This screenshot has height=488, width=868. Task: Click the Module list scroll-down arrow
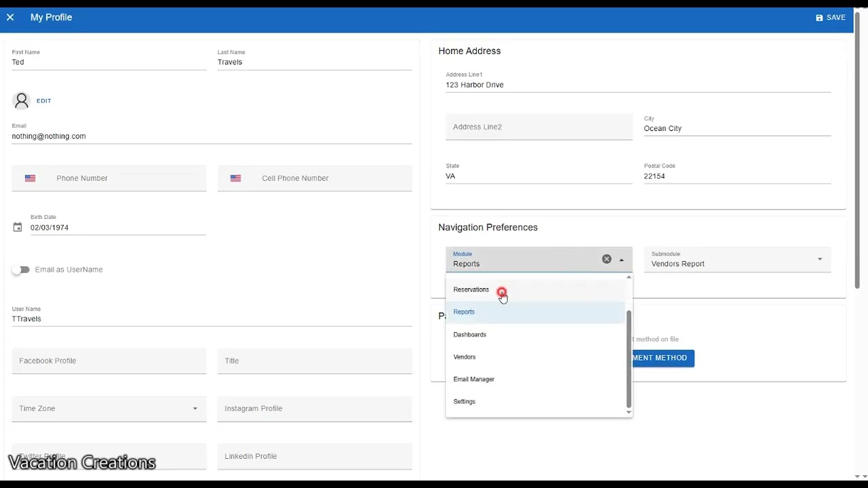[629, 412]
